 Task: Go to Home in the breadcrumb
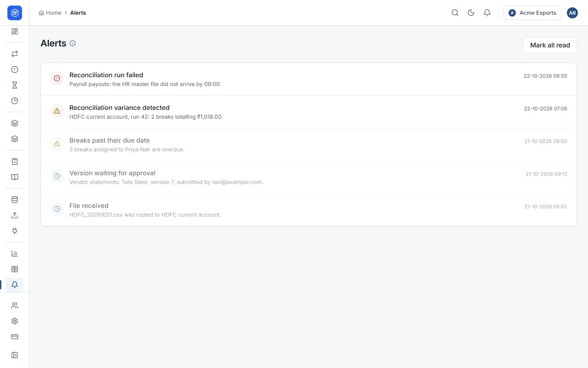pyautogui.click(x=50, y=13)
